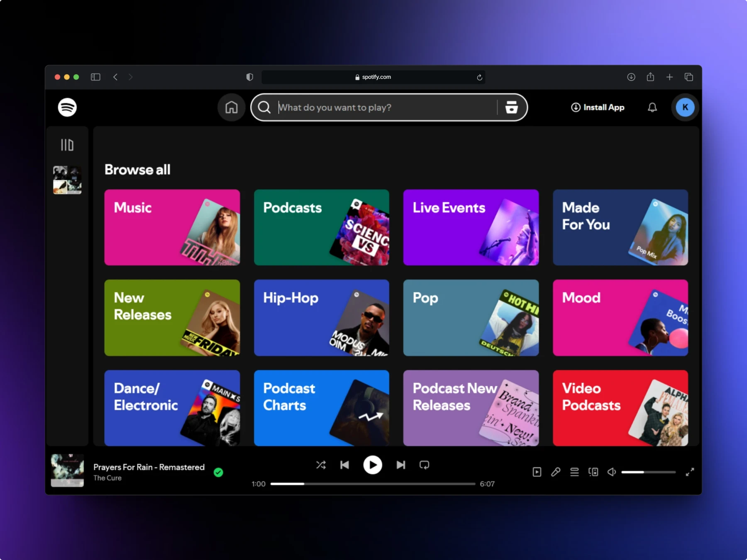This screenshot has width=747, height=560.
Task: Open the Video Podcasts card
Action: coord(620,408)
